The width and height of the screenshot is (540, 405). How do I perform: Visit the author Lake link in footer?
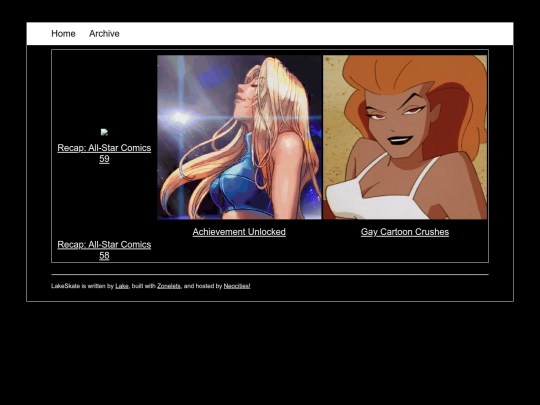point(122,286)
